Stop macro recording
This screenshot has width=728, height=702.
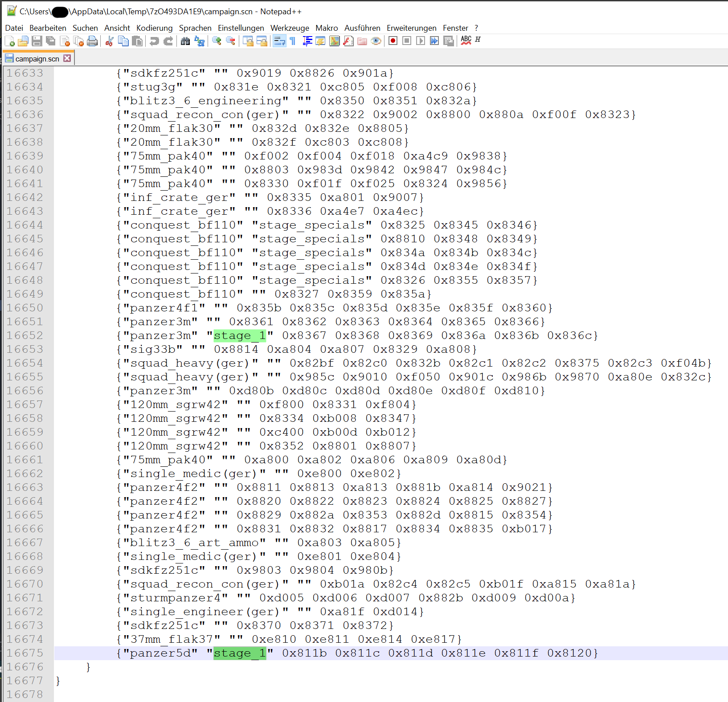(x=407, y=41)
